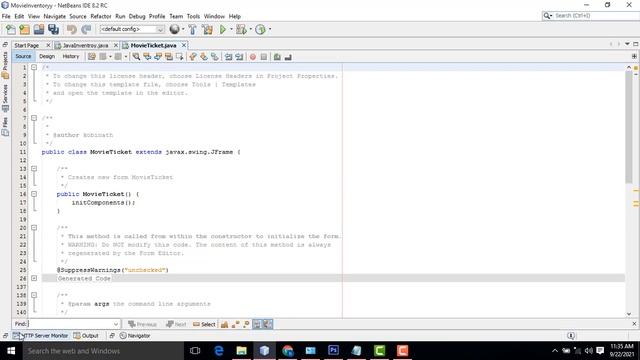Screen dimensions: 640x360
Task: Click the red Start Macro Recording icon
Action: 253,57
